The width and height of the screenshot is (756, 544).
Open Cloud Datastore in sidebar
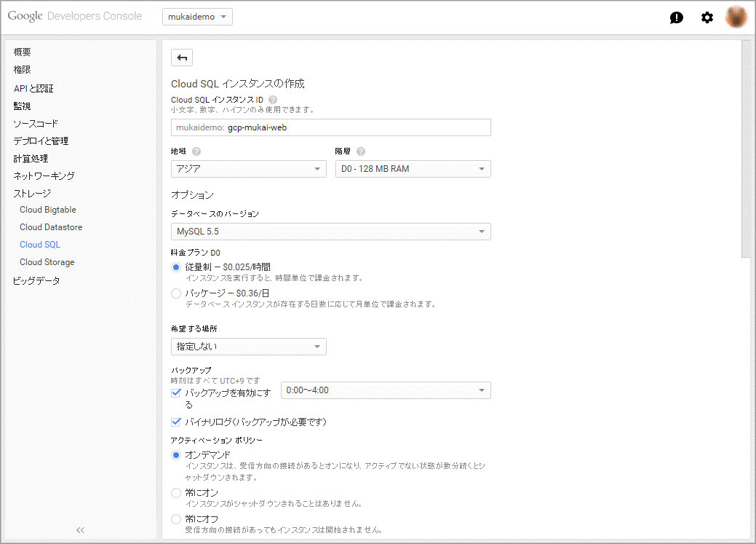pos(51,227)
